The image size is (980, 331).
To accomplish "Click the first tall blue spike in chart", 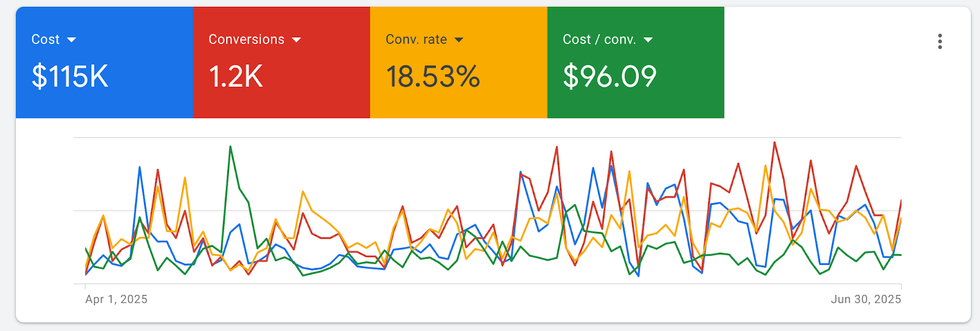I will coord(140,167).
